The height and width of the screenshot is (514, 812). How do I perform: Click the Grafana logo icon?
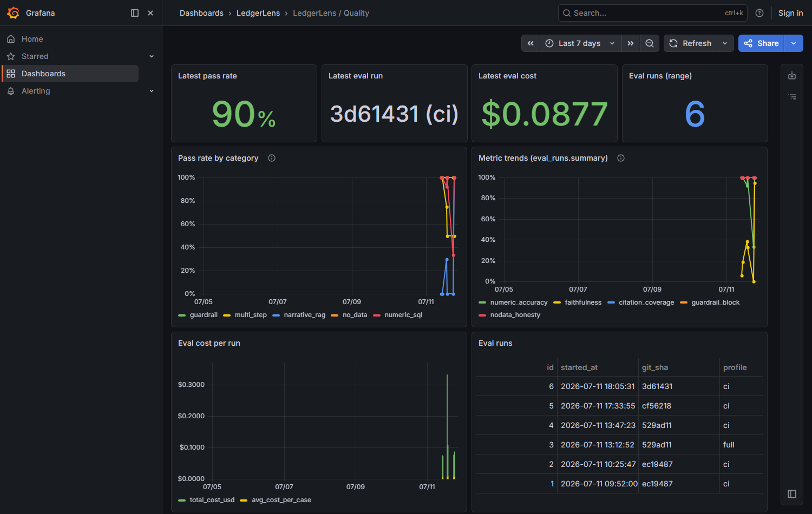[x=13, y=13]
